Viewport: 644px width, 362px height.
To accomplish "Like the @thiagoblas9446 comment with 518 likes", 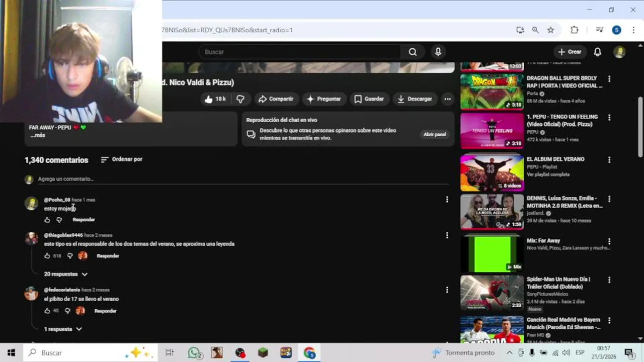I will click(x=47, y=256).
